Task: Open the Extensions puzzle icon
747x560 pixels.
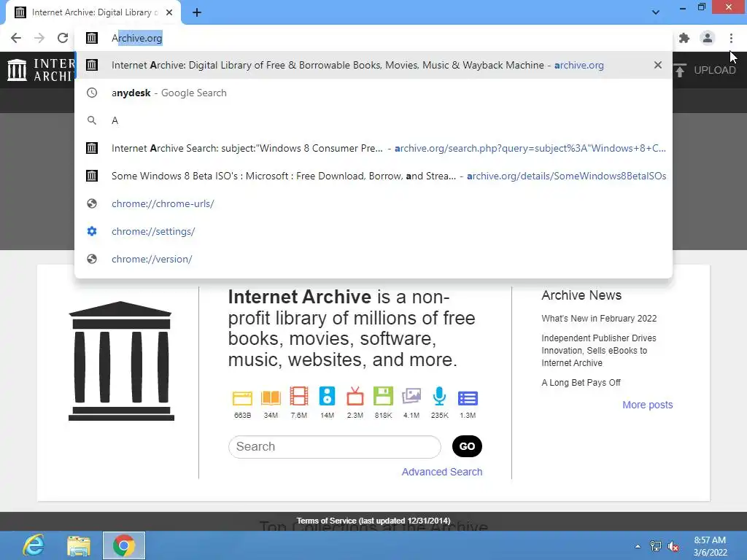Action: 684,38
